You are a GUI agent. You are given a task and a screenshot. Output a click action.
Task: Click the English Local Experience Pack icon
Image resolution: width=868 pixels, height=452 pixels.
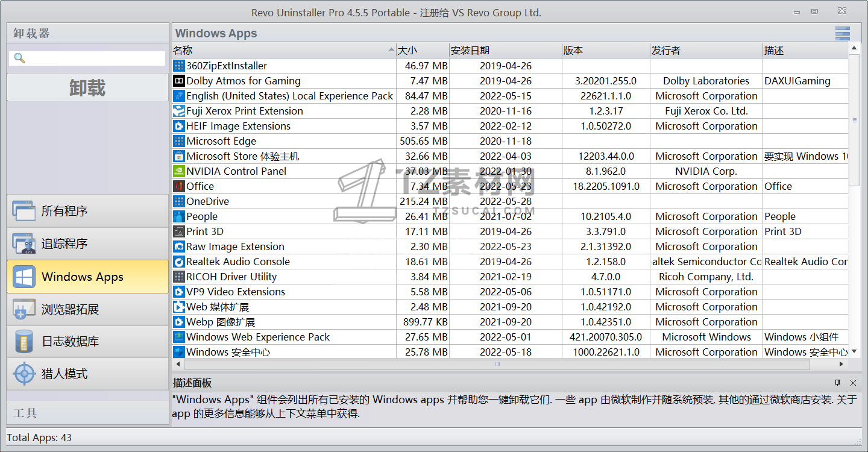pos(178,96)
